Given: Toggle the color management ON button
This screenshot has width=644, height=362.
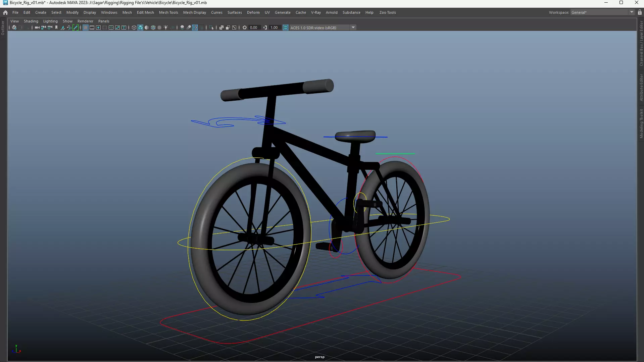Looking at the screenshot, I should pyautogui.click(x=286, y=28).
